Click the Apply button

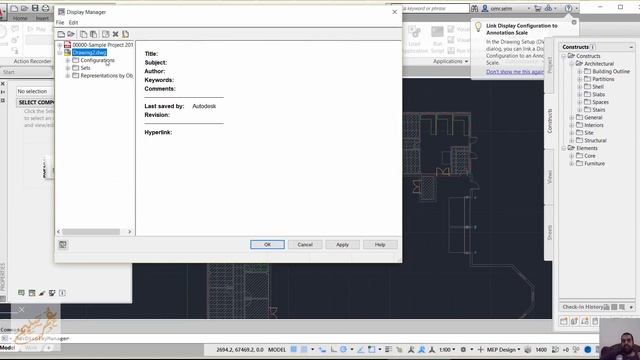click(x=342, y=244)
